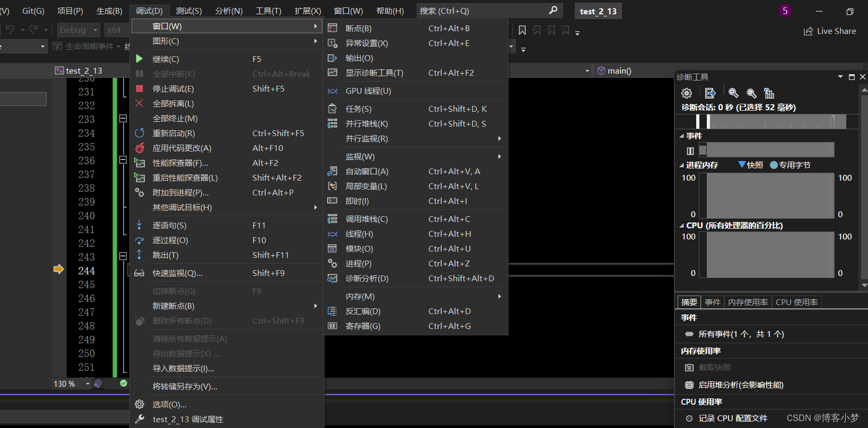Open the diagnostic tools settings gear
This screenshot has width=868, height=428.
point(687,93)
